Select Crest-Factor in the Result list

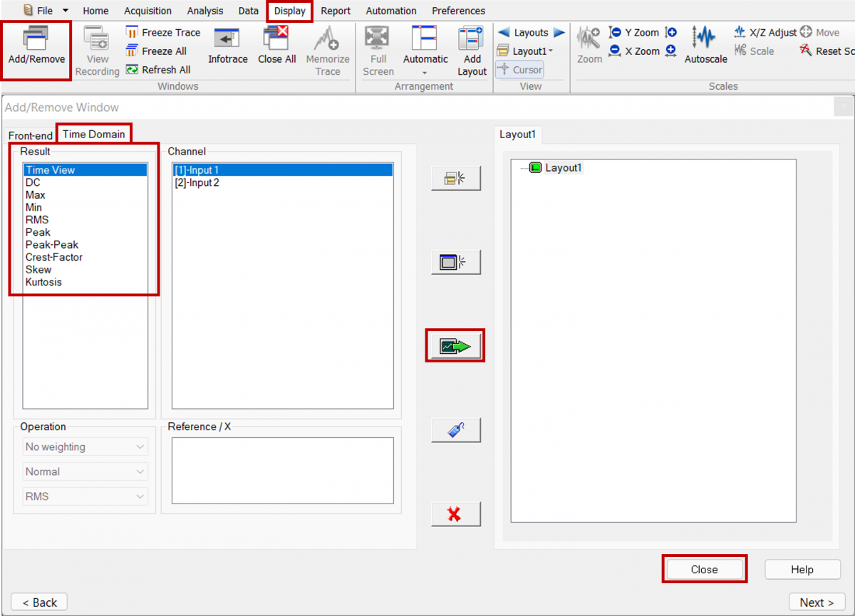pos(54,257)
